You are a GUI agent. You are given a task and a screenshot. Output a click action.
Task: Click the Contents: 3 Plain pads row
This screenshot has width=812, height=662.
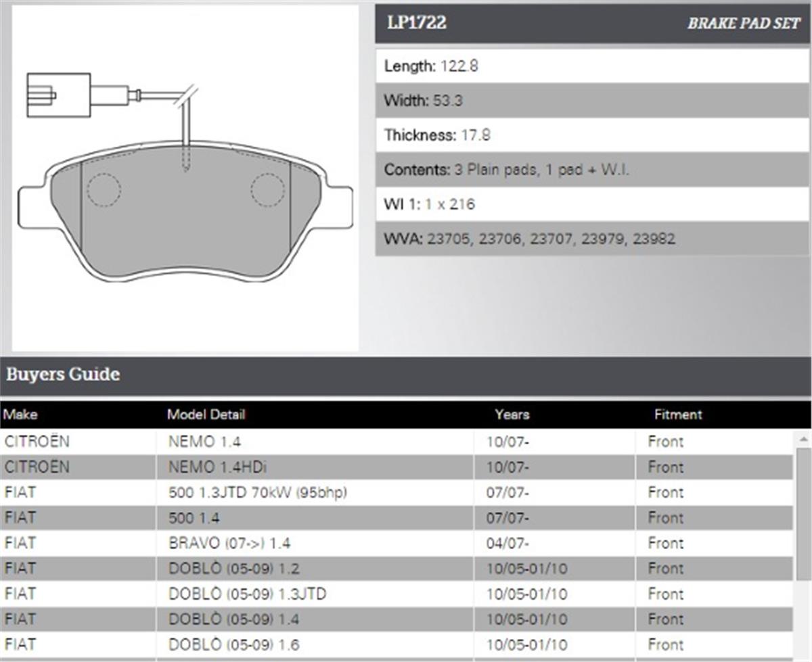click(x=592, y=170)
